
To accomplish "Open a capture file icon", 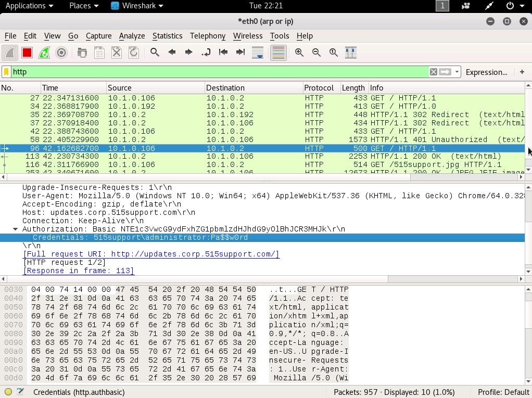I will coord(82,53).
